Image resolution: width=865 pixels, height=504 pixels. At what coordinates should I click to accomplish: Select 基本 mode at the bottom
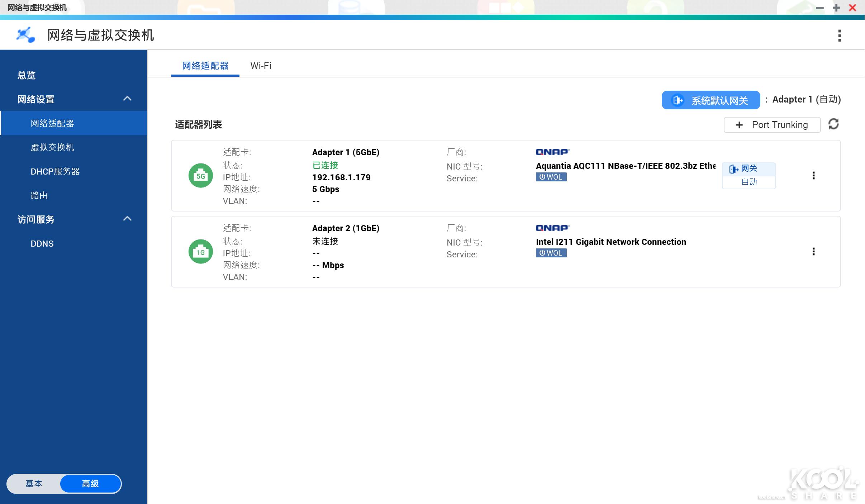34,484
